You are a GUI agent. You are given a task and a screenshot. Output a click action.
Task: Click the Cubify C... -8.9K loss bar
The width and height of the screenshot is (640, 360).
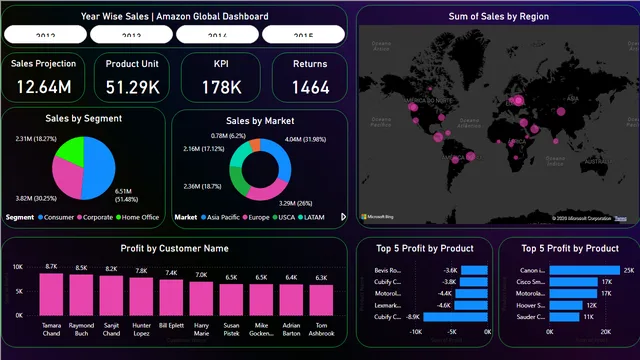pos(456,317)
